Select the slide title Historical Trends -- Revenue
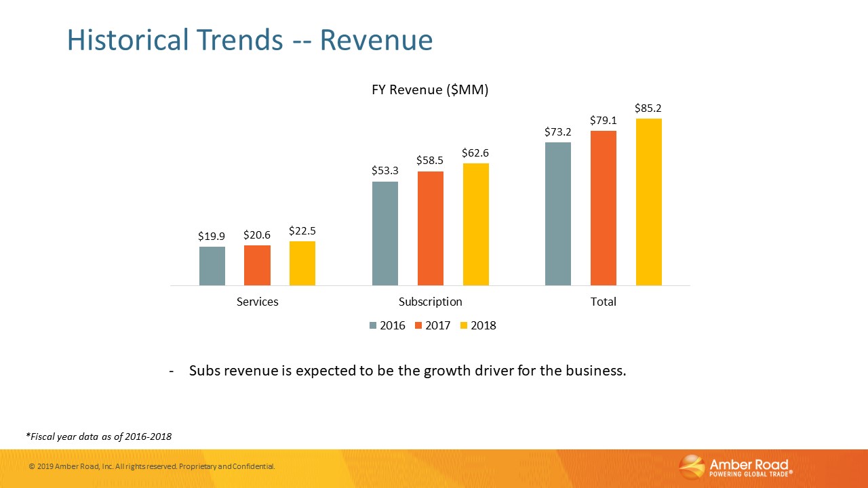The image size is (868, 488). point(250,40)
